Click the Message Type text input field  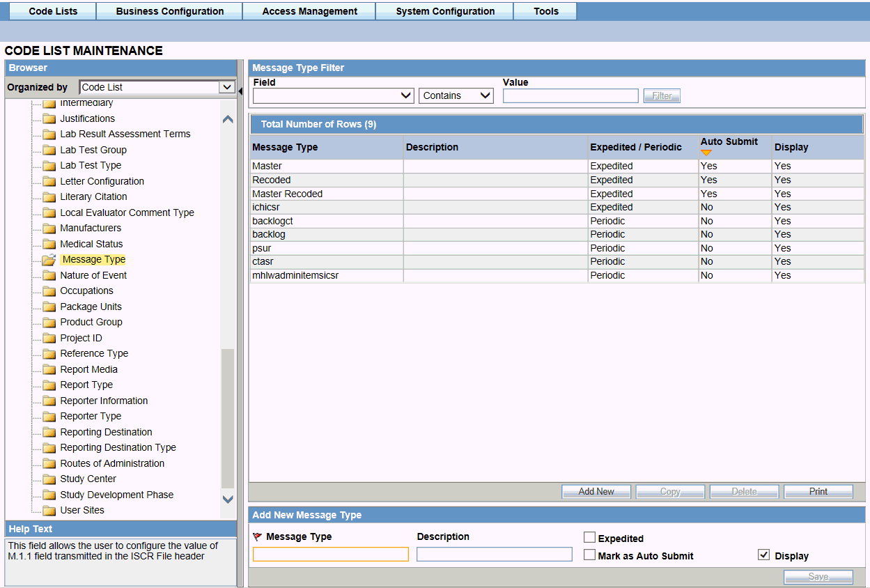(x=331, y=555)
